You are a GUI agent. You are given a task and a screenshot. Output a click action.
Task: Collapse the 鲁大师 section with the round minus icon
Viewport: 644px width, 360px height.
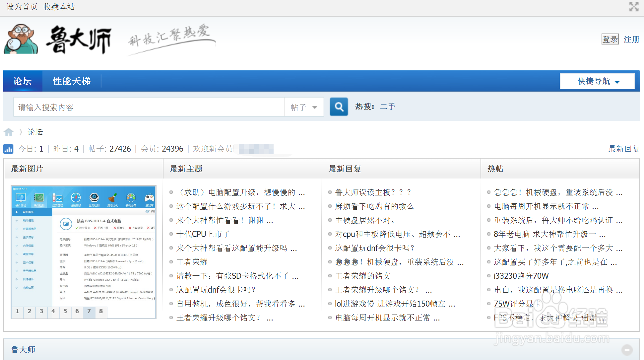click(x=627, y=349)
